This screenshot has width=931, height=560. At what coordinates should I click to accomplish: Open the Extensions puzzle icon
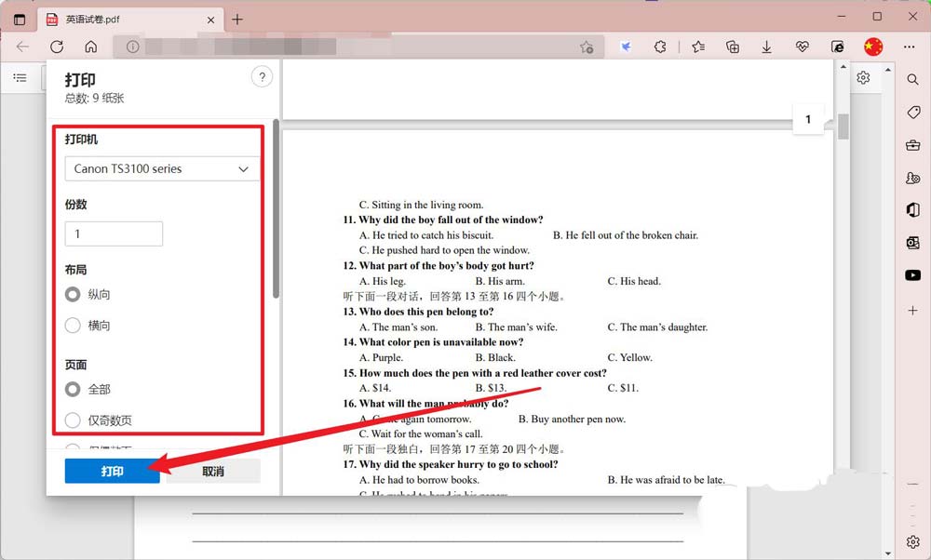[660, 47]
